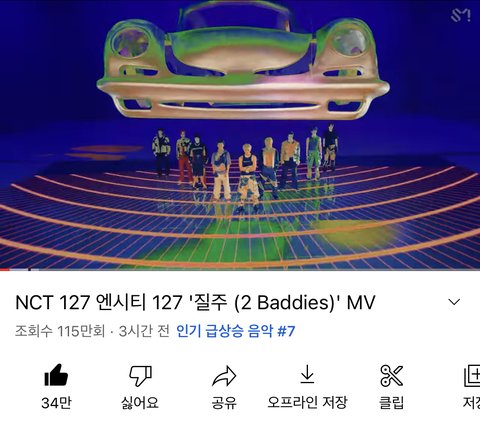
Task: Tap the 조회수 115만회 view count text
Action: tap(60, 331)
